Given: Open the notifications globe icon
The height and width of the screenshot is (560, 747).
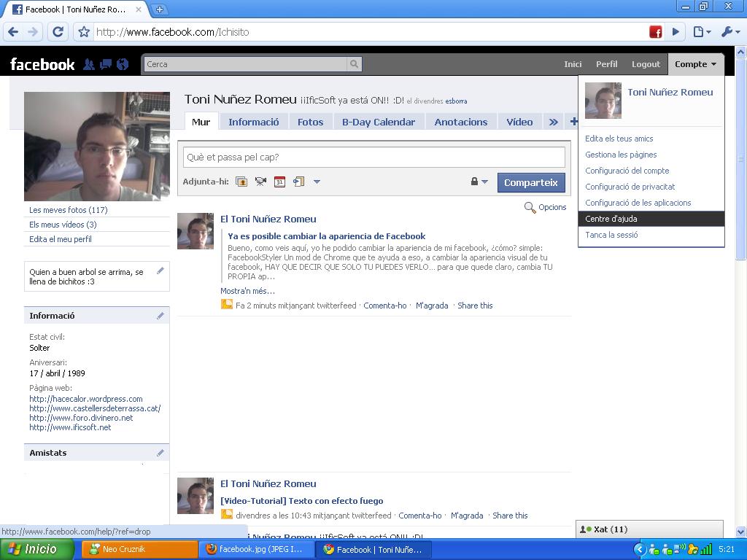Looking at the screenshot, I should point(123,64).
